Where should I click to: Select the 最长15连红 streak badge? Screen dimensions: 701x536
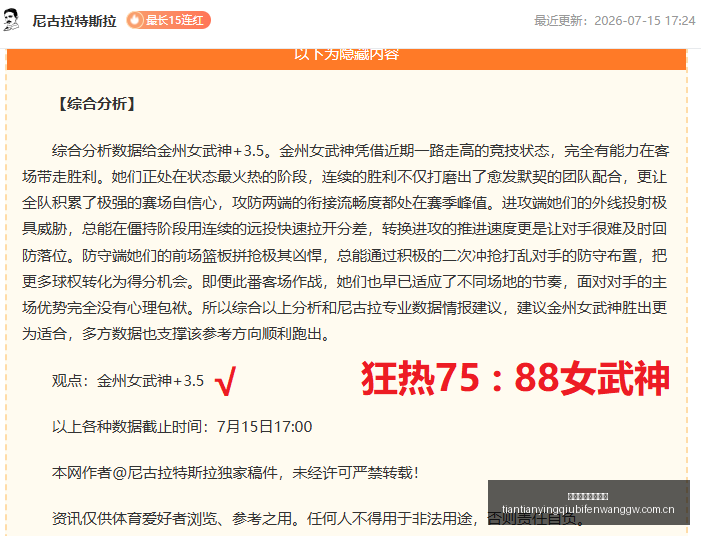(169, 20)
